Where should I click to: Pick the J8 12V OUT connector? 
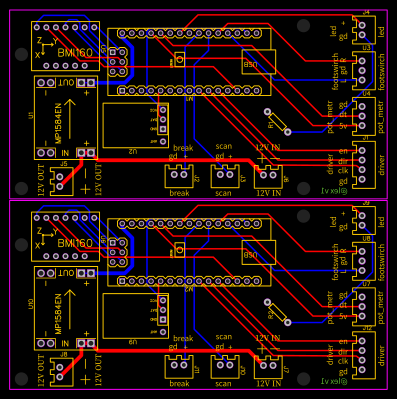pyautogui.click(x=62, y=372)
